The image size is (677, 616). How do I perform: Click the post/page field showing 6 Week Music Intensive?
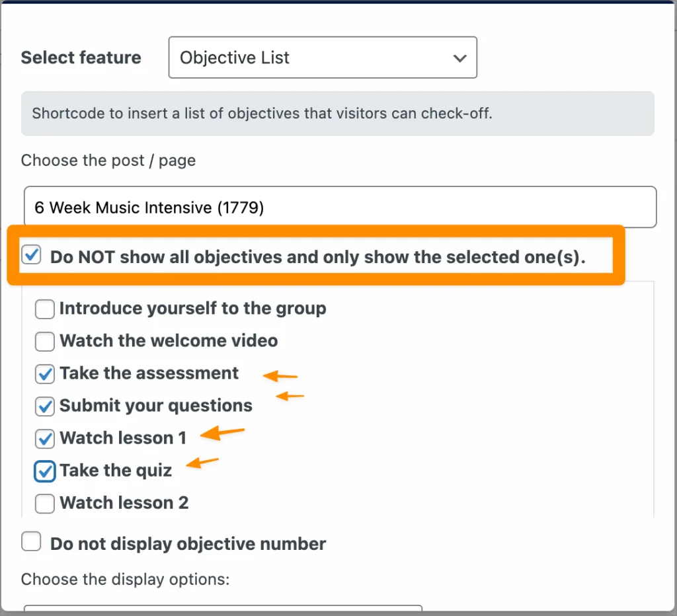(339, 207)
